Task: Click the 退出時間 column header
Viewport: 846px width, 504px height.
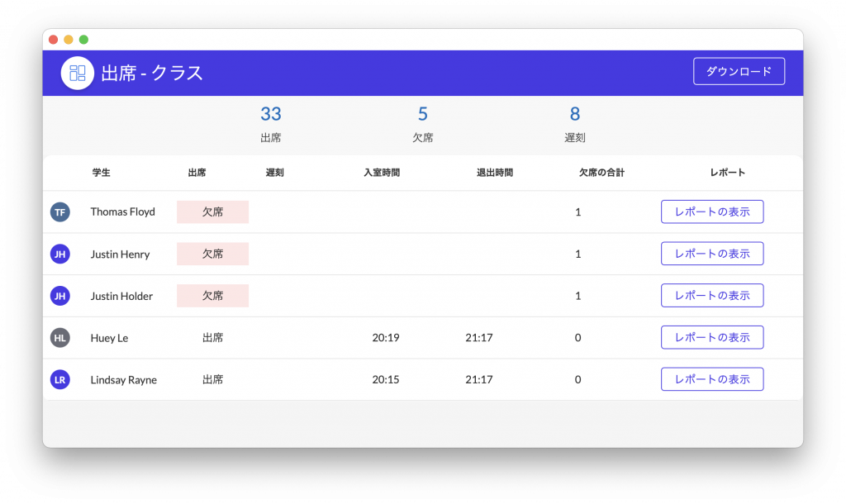Action: click(x=495, y=173)
